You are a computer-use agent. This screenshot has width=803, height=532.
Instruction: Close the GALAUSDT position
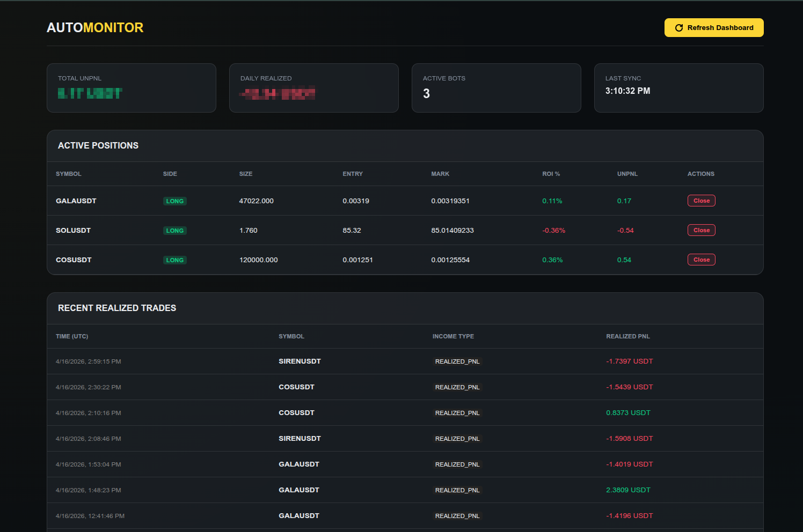pyautogui.click(x=702, y=200)
